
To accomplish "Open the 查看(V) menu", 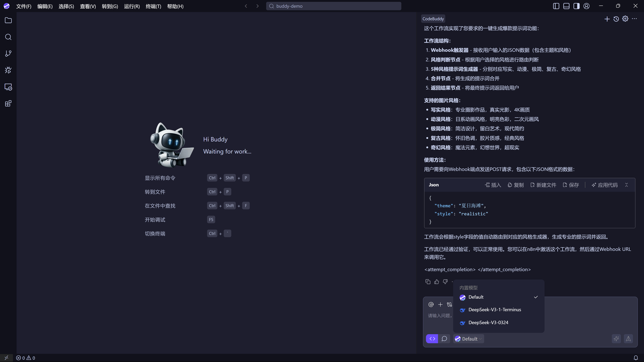I will coord(88,6).
